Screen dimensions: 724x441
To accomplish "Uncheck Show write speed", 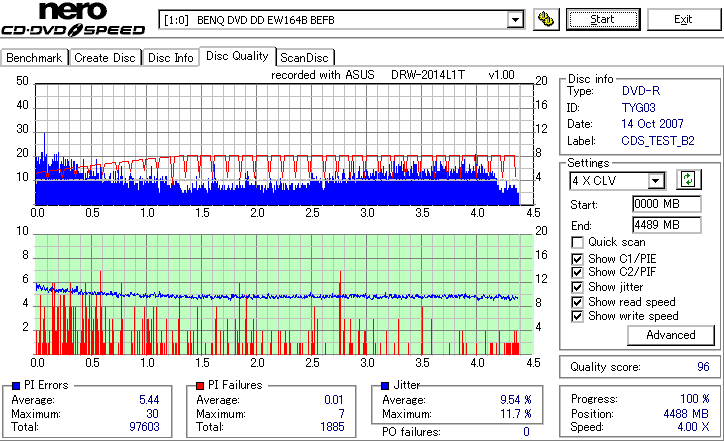I will tap(577, 316).
